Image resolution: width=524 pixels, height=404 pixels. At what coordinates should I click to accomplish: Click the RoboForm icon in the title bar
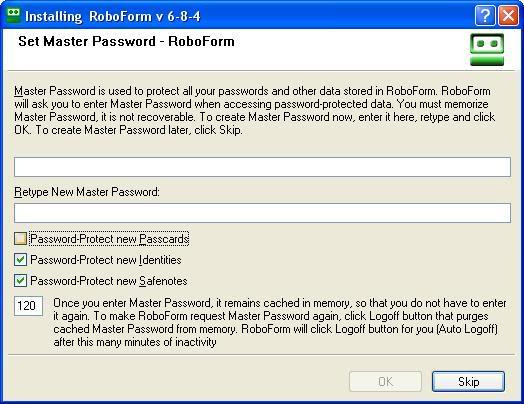click(14, 15)
